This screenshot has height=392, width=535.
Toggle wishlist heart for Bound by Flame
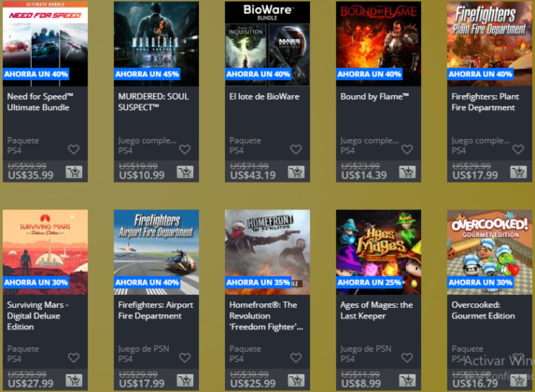pyautogui.click(x=407, y=149)
